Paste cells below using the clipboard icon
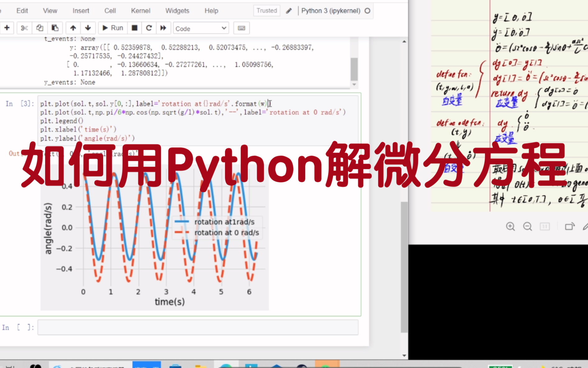 (55, 28)
